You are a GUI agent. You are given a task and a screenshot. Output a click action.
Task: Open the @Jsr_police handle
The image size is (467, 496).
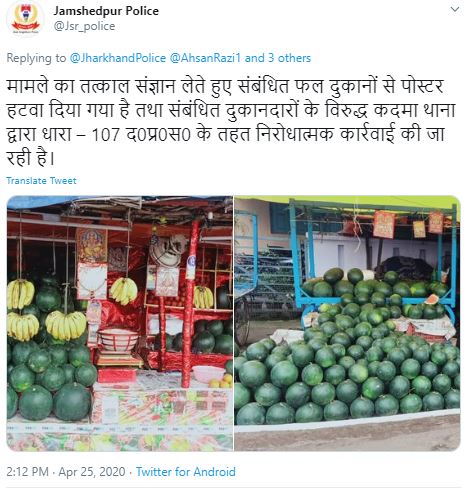[84, 26]
